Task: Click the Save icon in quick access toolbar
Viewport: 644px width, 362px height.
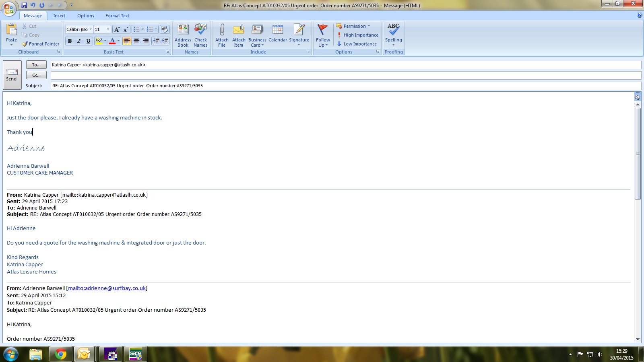Action: (24, 5)
